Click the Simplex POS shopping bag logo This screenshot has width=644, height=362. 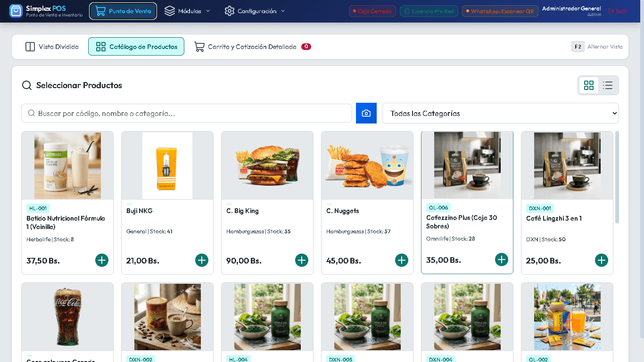point(16,11)
